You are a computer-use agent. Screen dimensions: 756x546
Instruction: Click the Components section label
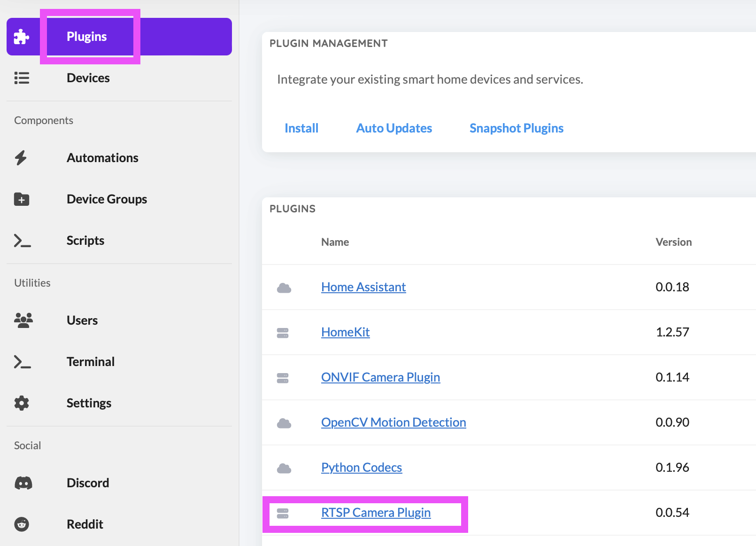44,120
